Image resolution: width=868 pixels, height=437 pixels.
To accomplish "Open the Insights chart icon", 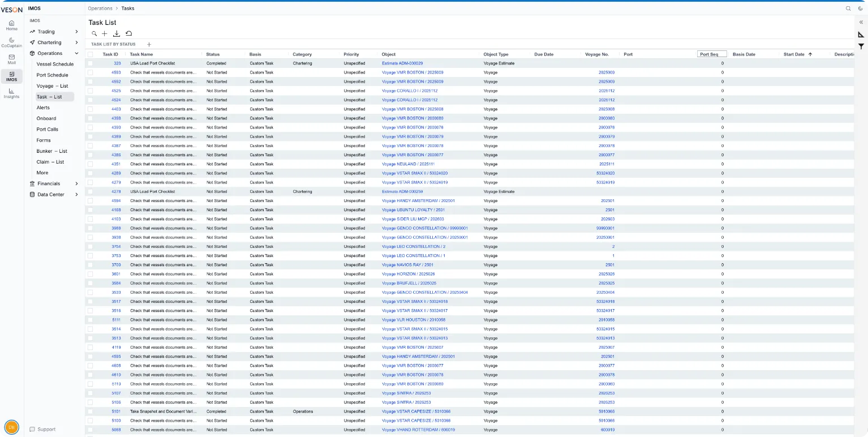I will [x=11, y=93].
